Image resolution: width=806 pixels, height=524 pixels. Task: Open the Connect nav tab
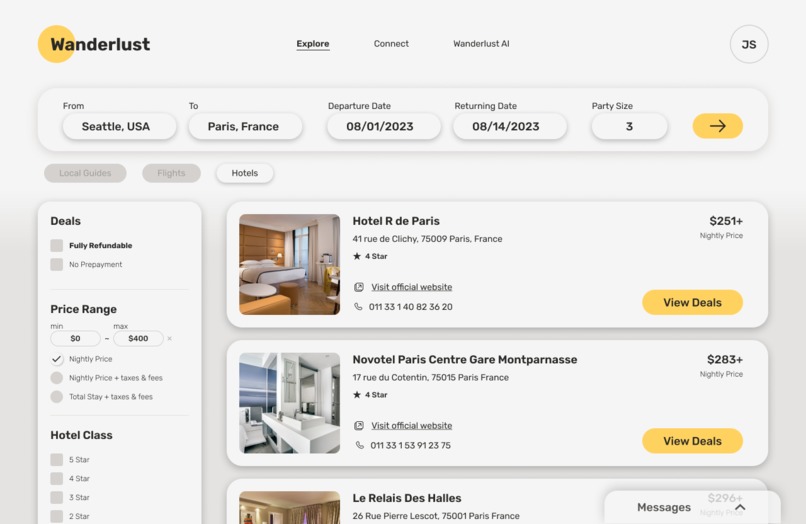coord(391,44)
